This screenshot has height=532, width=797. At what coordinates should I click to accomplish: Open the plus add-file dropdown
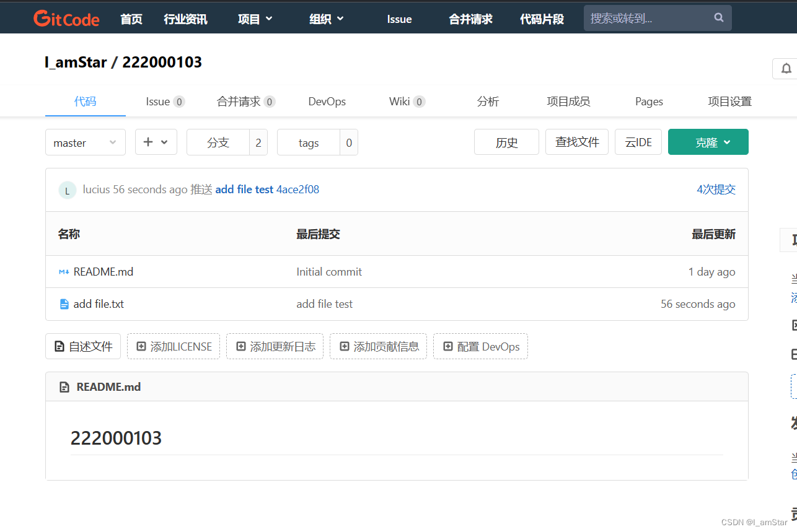[x=156, y=142]
